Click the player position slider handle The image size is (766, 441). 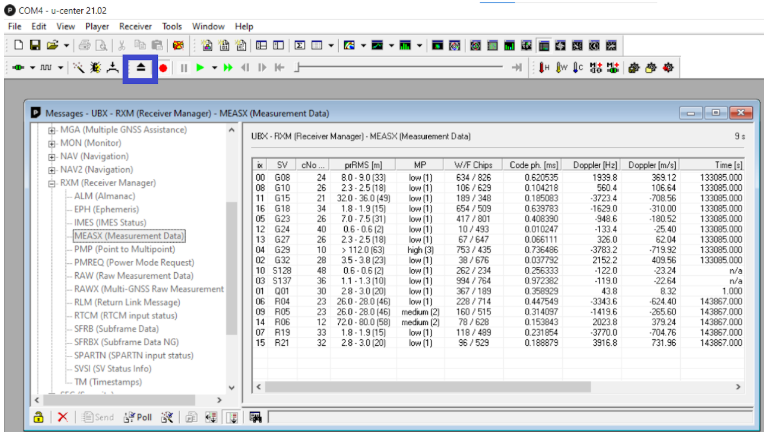pyautogui.click(x=297, y=67)
